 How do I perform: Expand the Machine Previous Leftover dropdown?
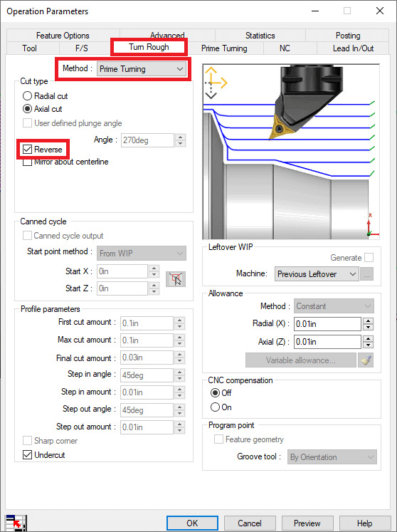point(317,274)
